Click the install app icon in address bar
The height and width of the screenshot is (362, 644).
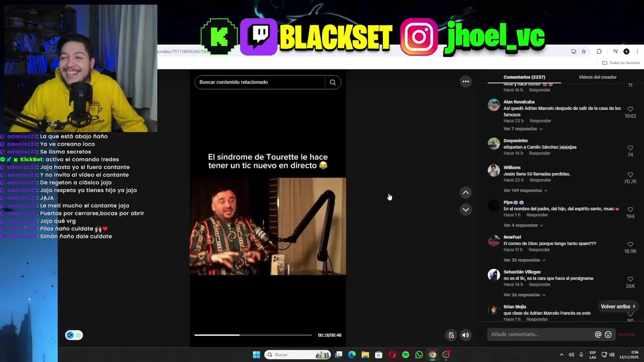pyautogui.click(x=574, y=51)
